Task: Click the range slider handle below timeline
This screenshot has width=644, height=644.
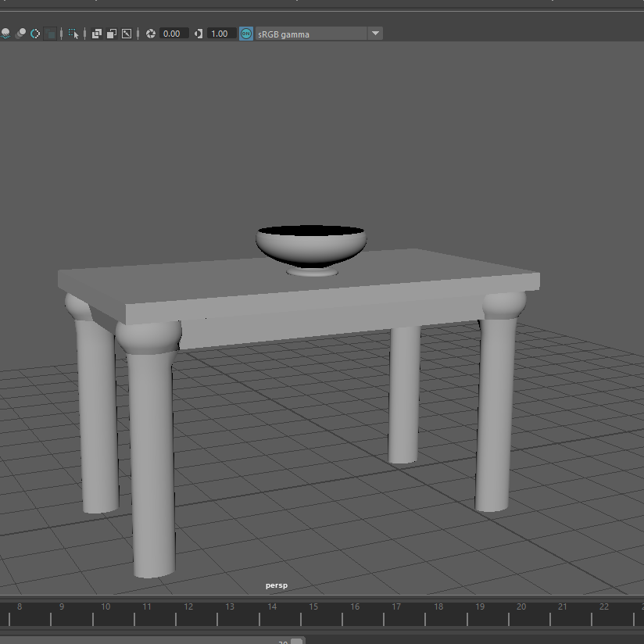Action: click(x=297, y=641)
